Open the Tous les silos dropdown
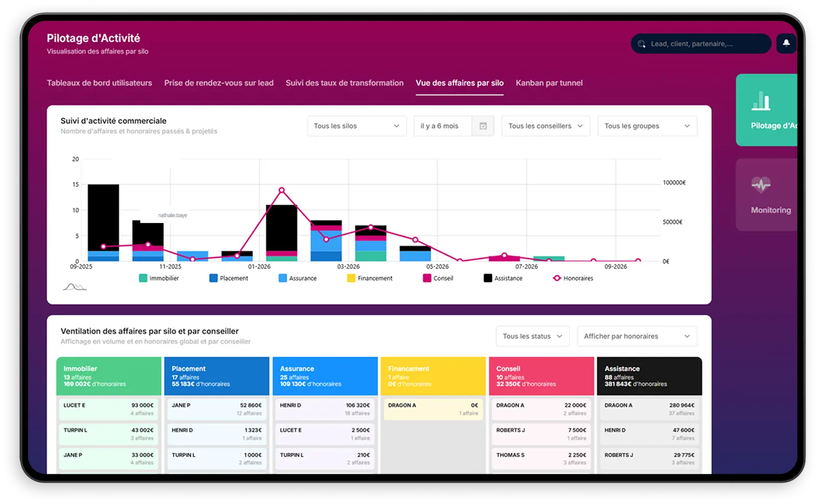This screenshot has height=504, width=819. coord(356,126)
